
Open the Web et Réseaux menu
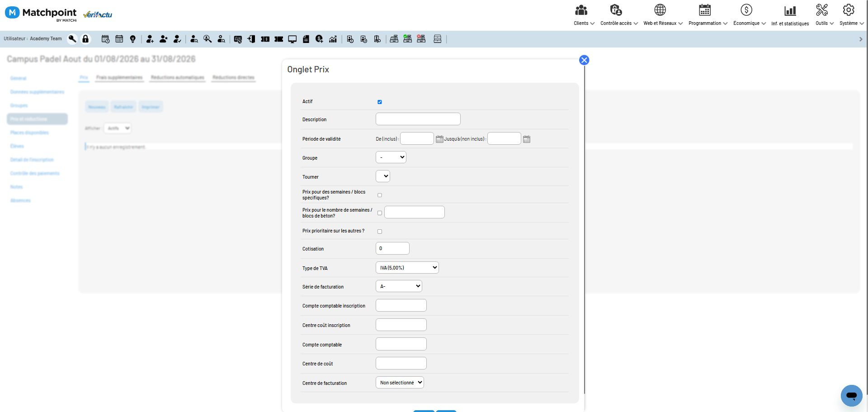tap(663, 15)
